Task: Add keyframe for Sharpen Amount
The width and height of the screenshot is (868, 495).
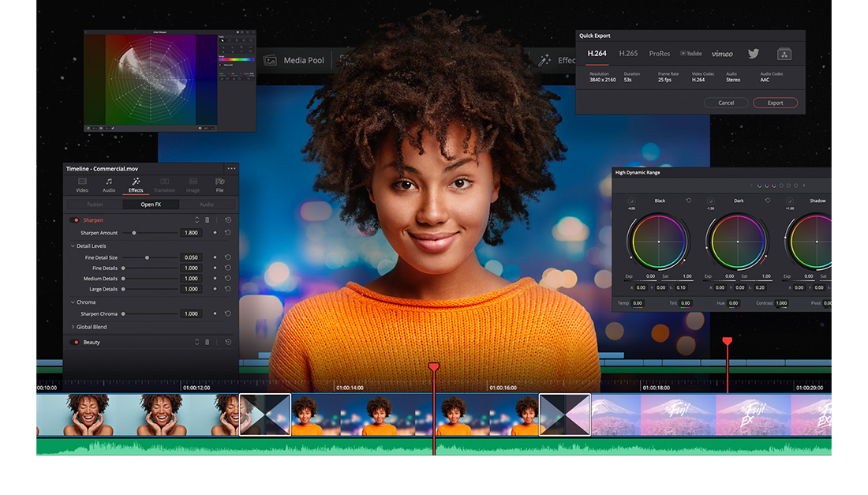Action: (x=215, y=233)
